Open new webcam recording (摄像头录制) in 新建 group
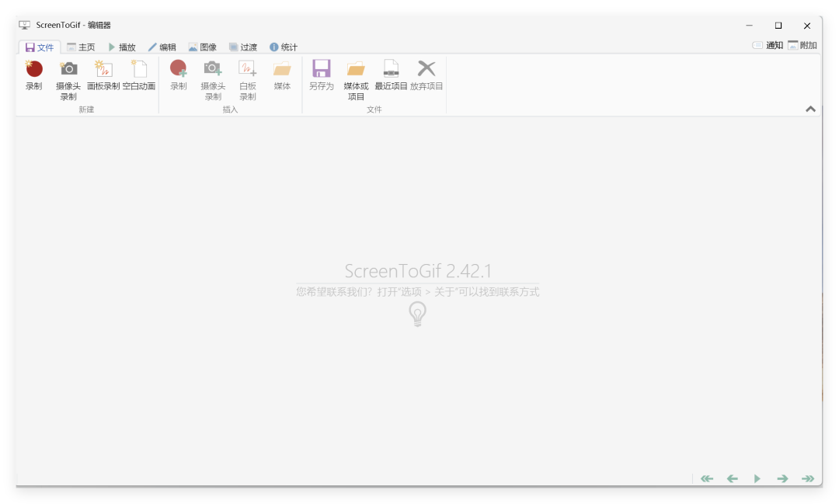 pyautogui.click(x=68, y=80)
